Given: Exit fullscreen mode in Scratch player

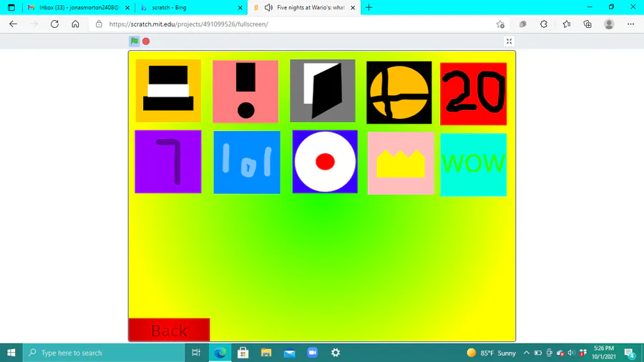Looking at the screenshot, I should pyautogui.click(x=509, y=41).
